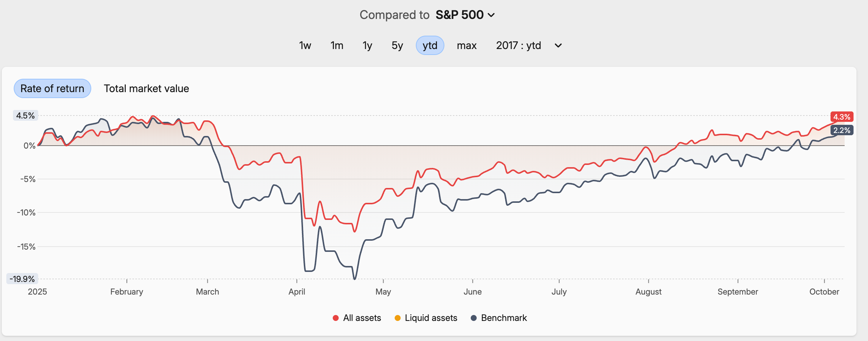Select the max time range
The image size is (868, 341).
coord(466,45)
